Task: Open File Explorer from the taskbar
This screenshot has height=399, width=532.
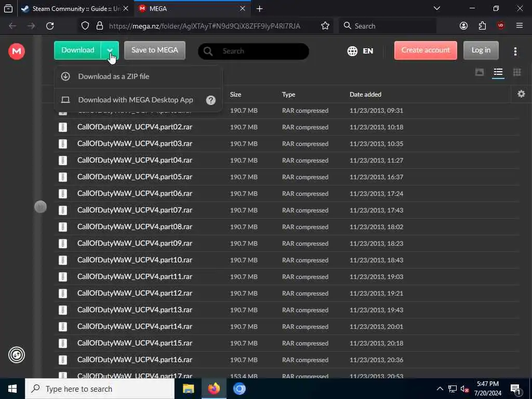Action: [188, 389]
